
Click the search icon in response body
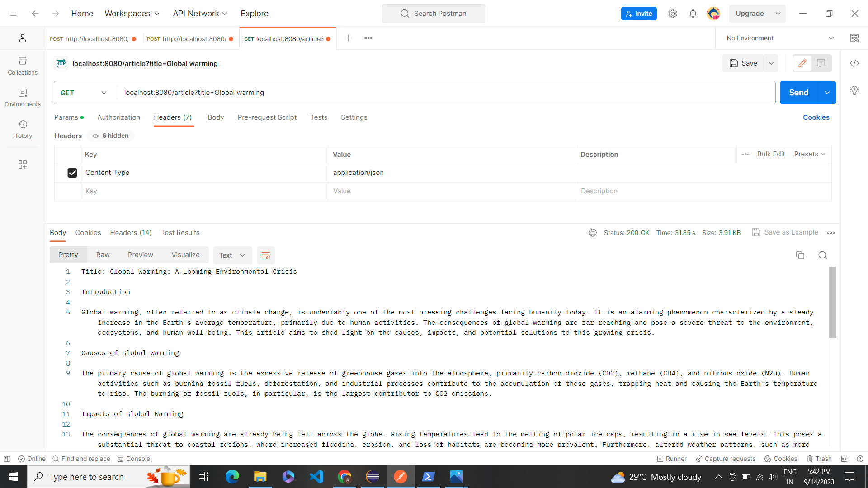pyautogui.click(x=822, y=254)
